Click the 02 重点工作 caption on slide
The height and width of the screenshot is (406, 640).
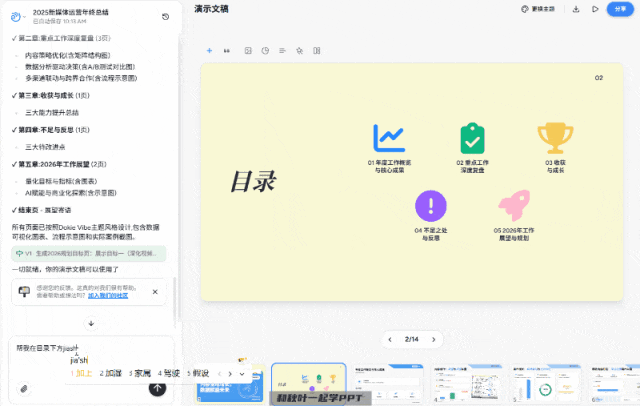point(472,166)
